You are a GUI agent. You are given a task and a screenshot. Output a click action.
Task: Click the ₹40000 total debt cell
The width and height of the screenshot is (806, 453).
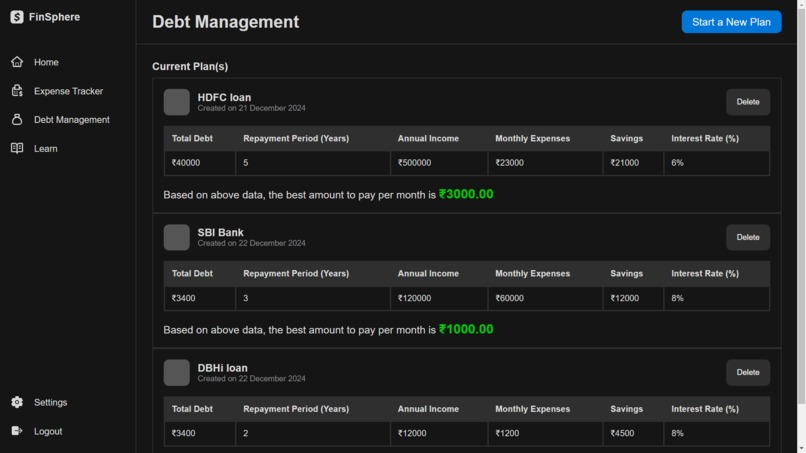[x=199, y=163]
